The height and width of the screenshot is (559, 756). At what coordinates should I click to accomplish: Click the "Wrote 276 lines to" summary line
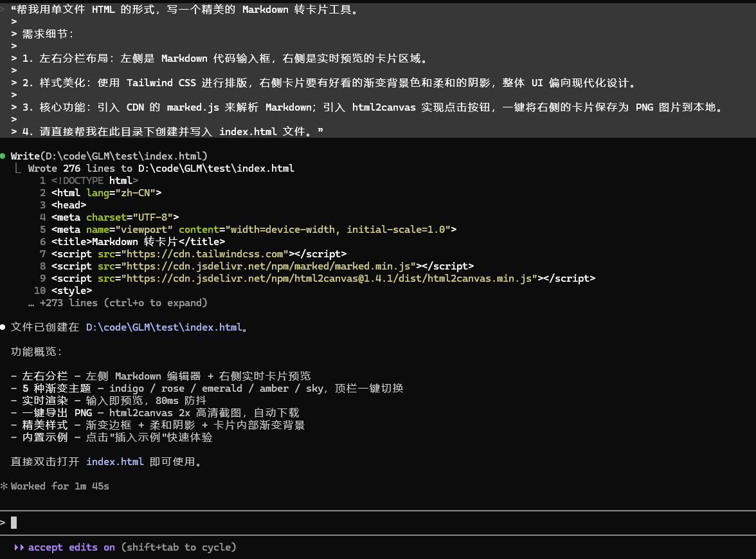pos(161,169)
